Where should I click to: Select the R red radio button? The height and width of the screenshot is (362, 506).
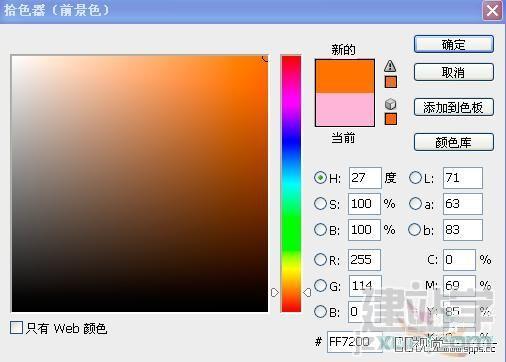click(x=320, y=259)
